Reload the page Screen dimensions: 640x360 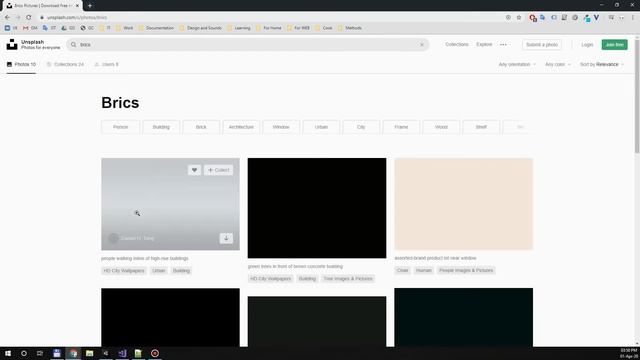point(29,17)
